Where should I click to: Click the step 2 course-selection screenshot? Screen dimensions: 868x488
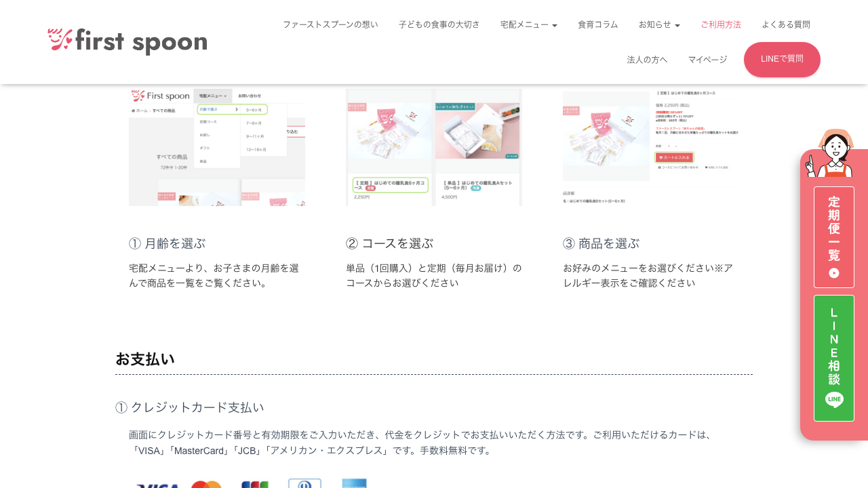point(434,146)
